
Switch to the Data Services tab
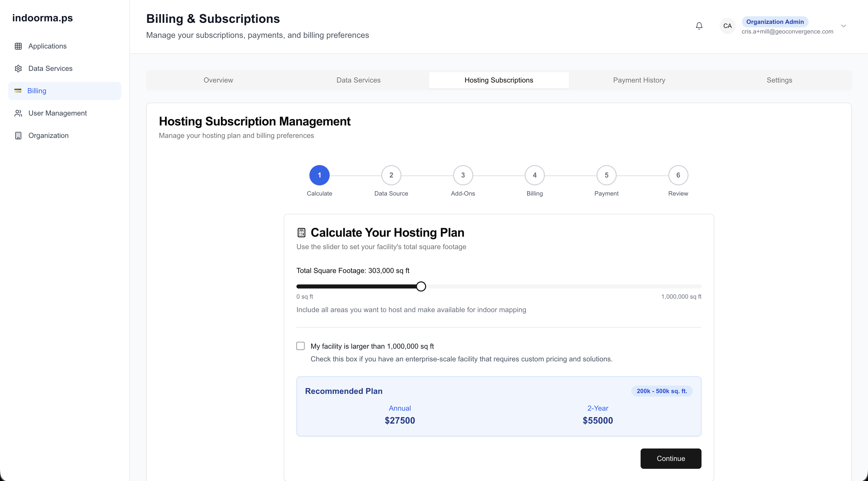tap(359, 80)
